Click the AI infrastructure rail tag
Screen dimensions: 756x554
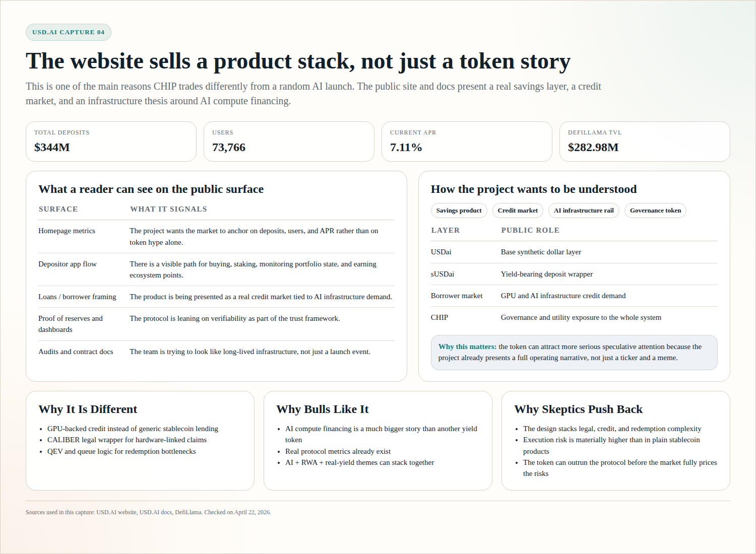[x=584, y=211]
